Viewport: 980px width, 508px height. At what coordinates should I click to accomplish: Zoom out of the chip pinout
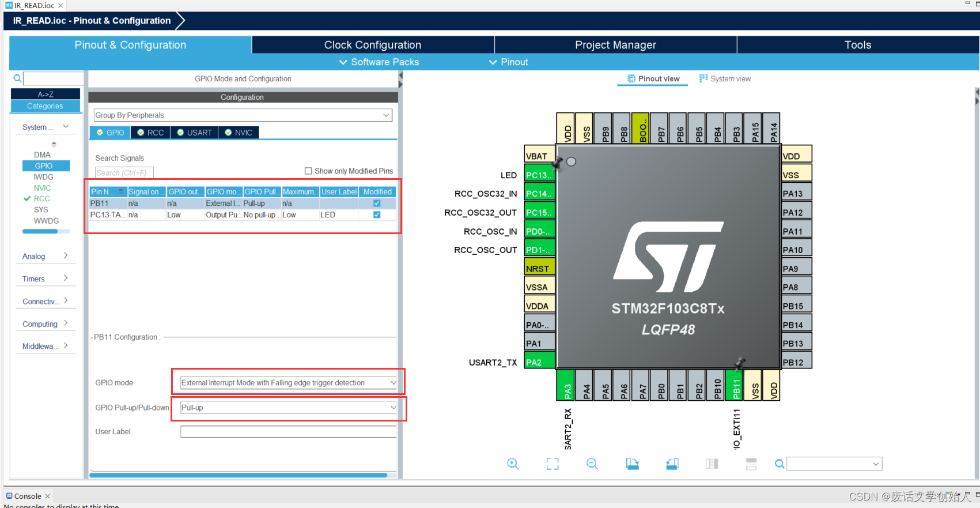tap(592, 464)
